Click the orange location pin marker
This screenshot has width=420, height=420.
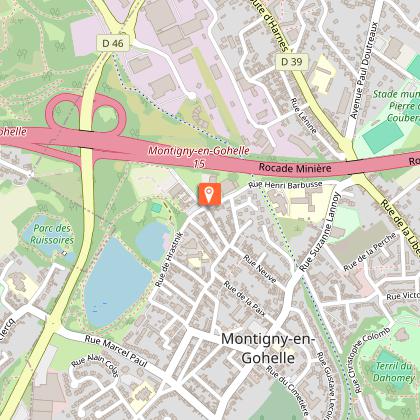coord(209,194)
